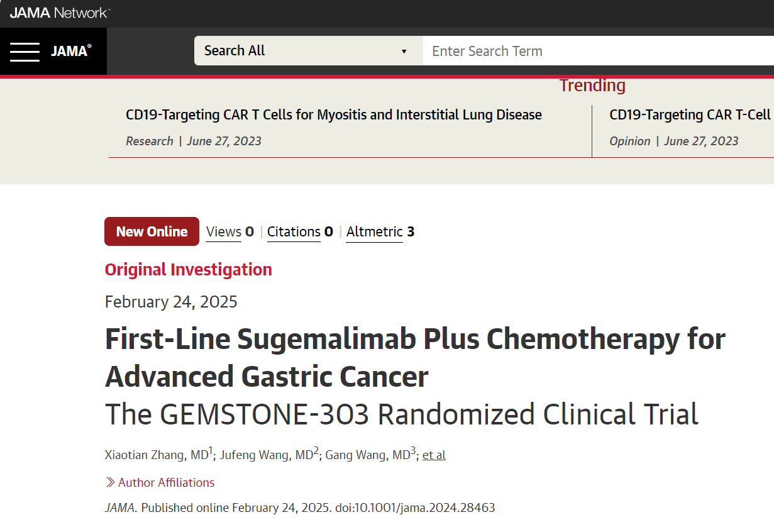Image resolution: width=774 pixels, height=532 pixels.
Task: Open CAR T Cells for Myositis article
Action: [334, 115]
